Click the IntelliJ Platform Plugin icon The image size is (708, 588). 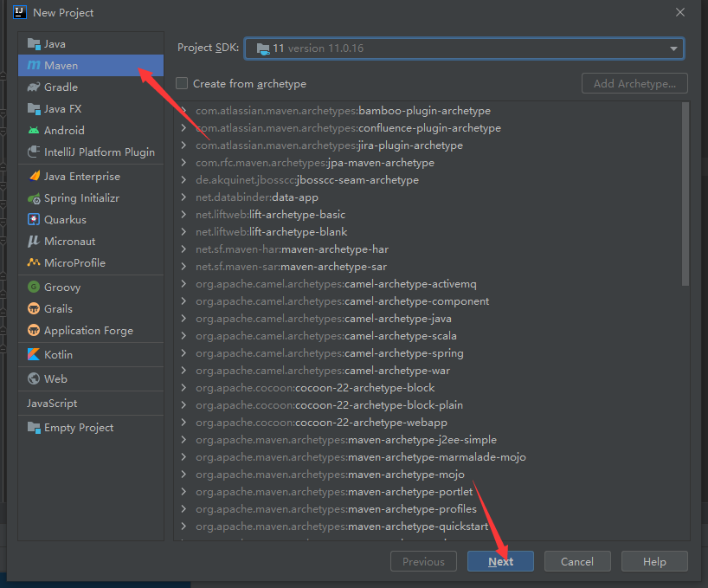[34, 152]
